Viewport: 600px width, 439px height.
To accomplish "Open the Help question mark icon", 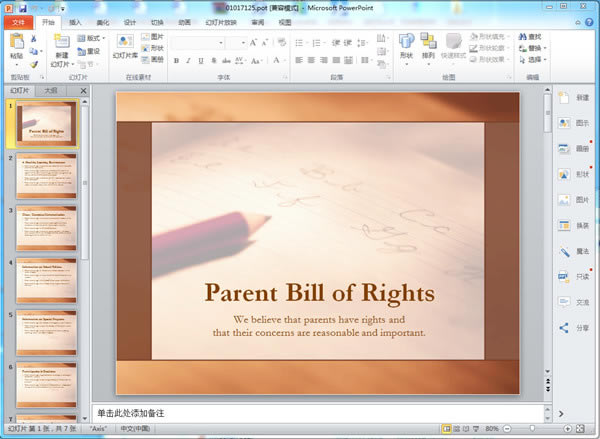I will [589, 22].
